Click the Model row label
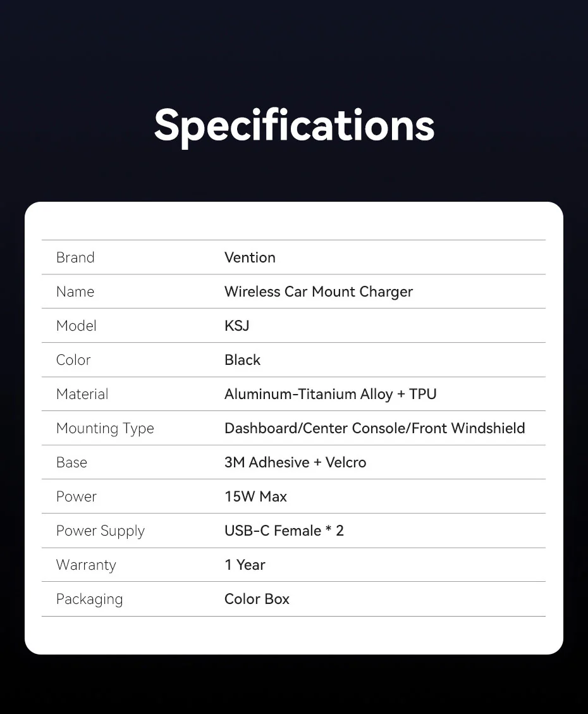The image size is (588, 714). (x=77, y=326)
